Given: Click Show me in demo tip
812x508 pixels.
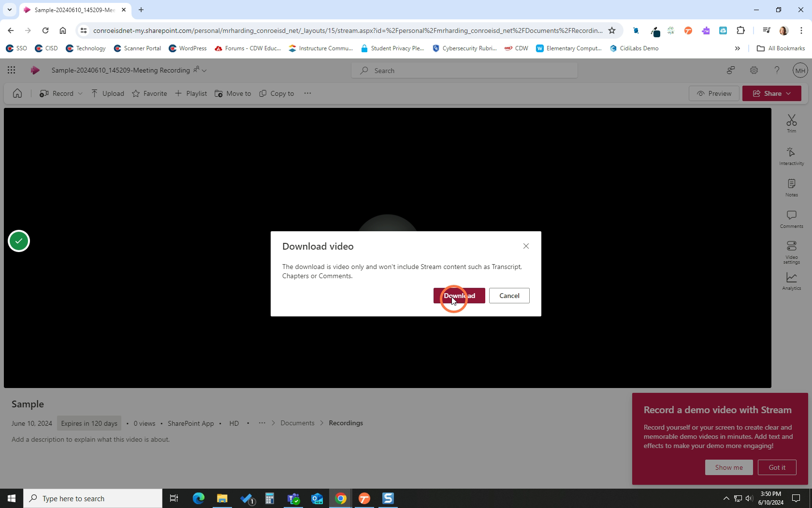Looking at the screenshot, I should pos(729,467).
